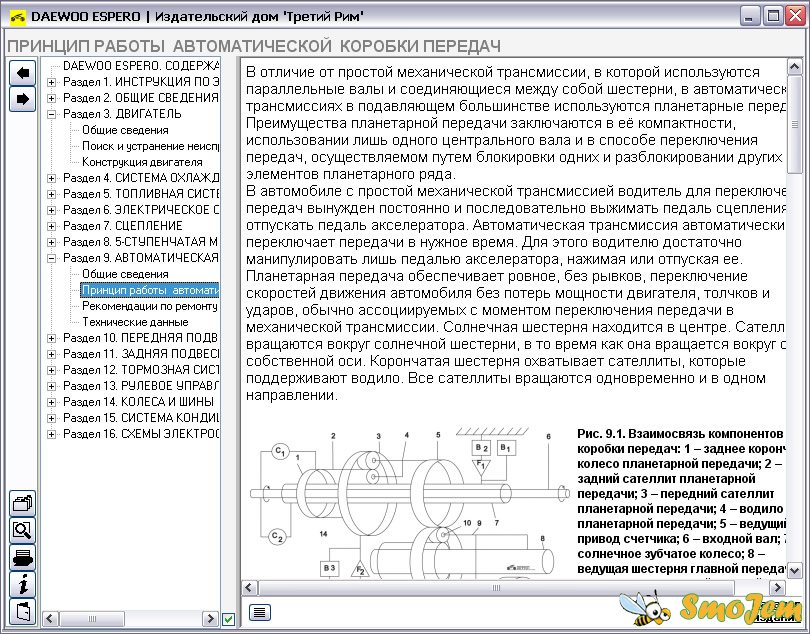Screen dimensions: 810x634
Task: Click the text-lines button below the article
Action: tap(260, 612)
